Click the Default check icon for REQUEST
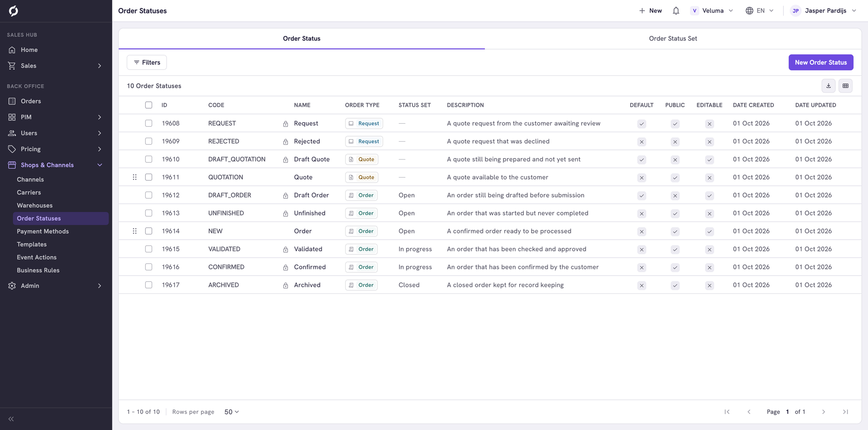This screenshot has height=430, width=868. 642,124
